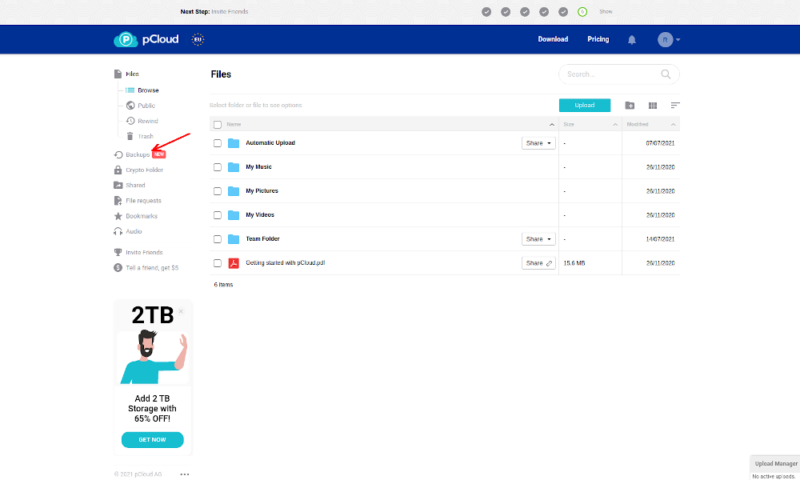This screenshot has width=800, height=480.
Task: Open the My Music folder icon
Action: 233,167
